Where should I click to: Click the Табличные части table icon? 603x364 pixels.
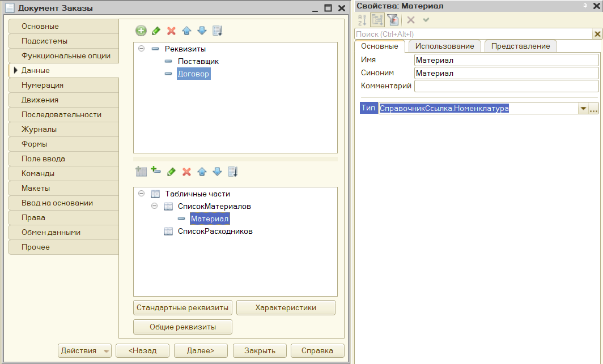pyautogui.click(x=155, y=194)
